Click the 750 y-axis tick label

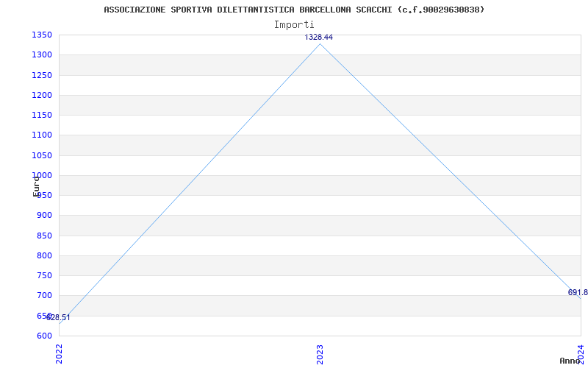[x=43, y=275]
